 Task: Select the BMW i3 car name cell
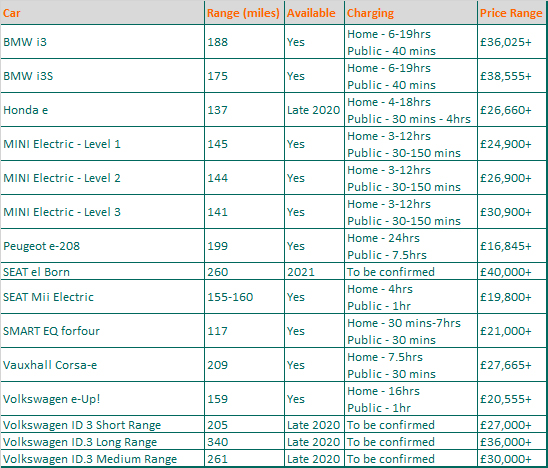[x=102, y=42]
